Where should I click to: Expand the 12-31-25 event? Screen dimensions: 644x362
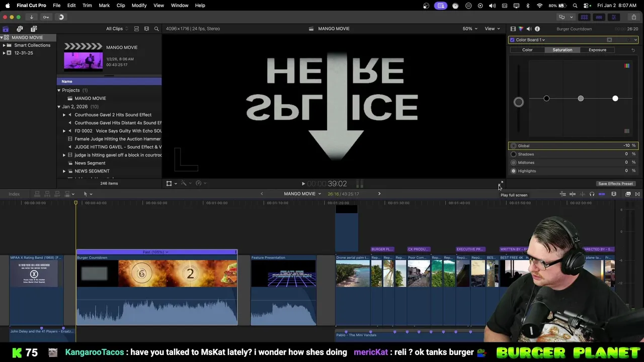point(4,53)
